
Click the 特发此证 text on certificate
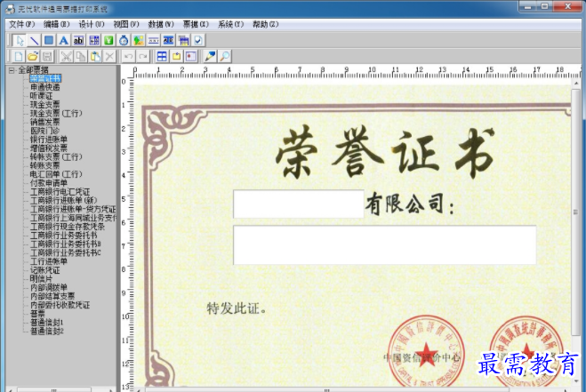pos(237,308)
